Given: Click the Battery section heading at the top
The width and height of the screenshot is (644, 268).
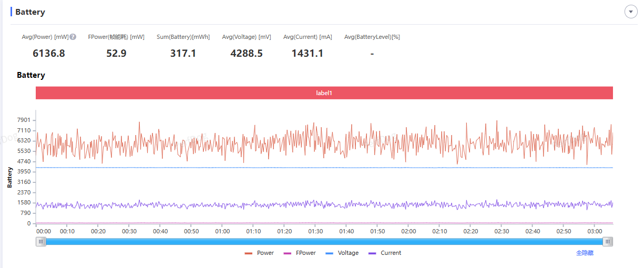Looking at the screenshot, I should (30, 12).
